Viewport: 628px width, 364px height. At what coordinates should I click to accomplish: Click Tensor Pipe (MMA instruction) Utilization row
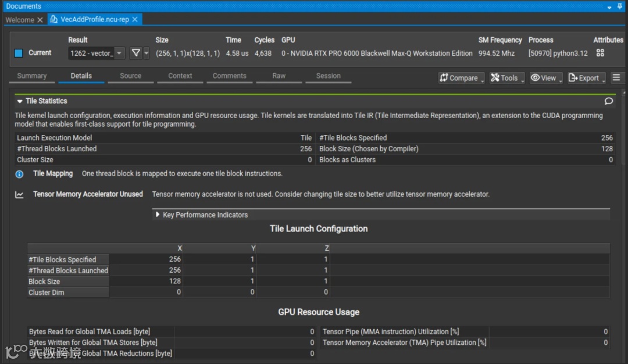(465, 331)
